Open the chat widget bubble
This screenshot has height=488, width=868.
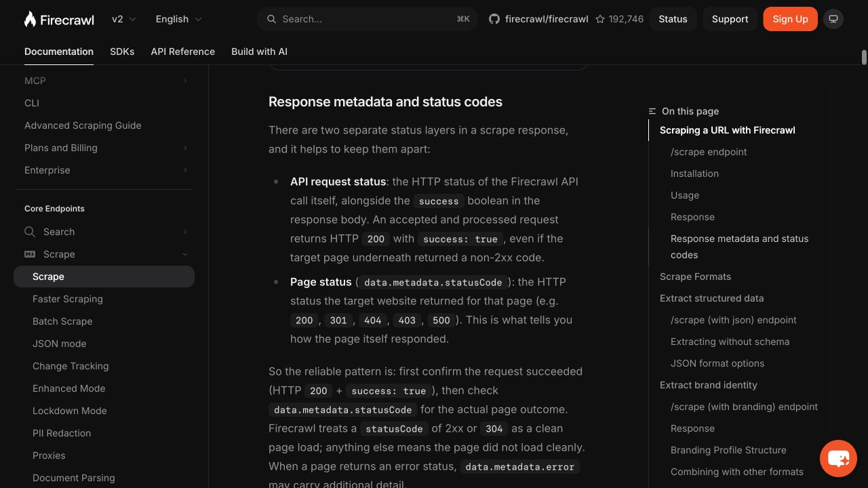coord(838,458)
